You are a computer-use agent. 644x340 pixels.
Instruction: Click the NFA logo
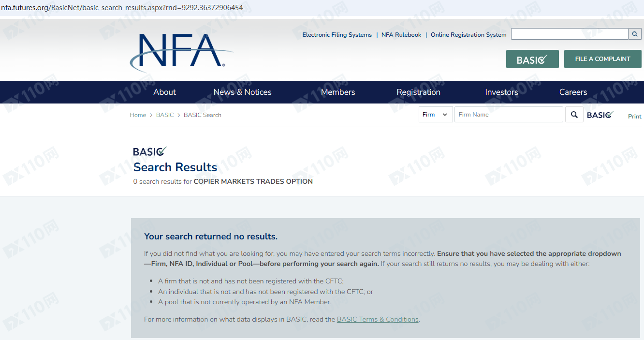(x=181, y=51)
